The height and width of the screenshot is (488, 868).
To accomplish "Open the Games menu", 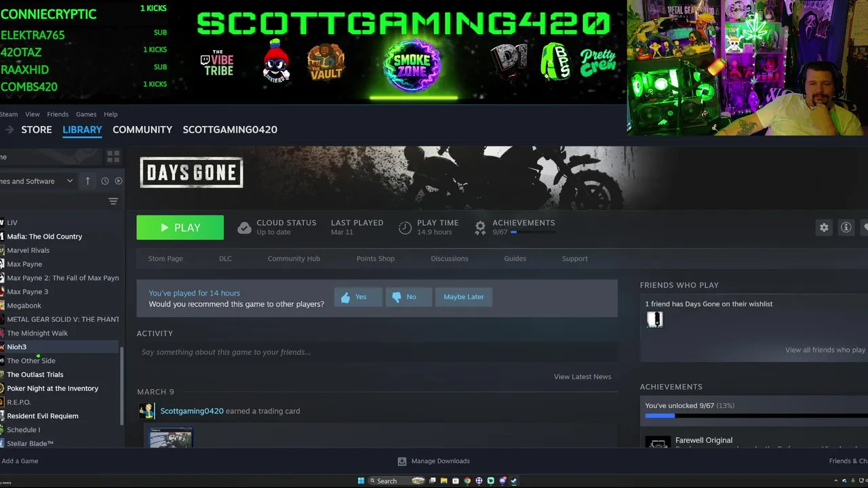I will (86, 114).
